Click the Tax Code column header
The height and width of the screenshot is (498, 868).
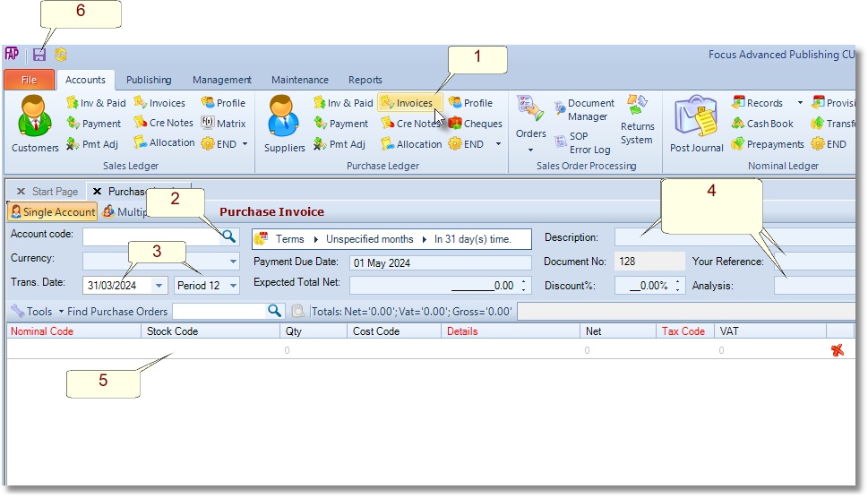click(x=684, y=331)
